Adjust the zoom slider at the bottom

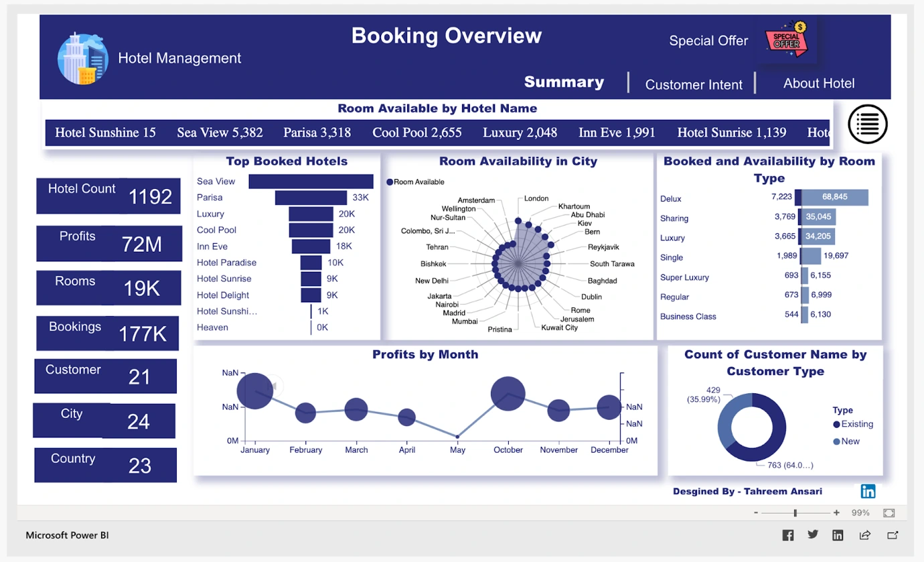coord(795,512)
